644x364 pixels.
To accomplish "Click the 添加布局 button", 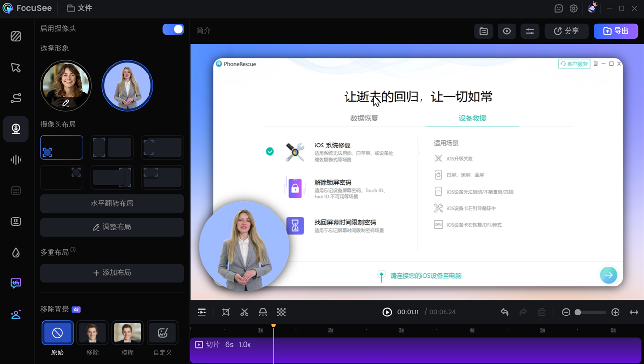I will 112,273.
